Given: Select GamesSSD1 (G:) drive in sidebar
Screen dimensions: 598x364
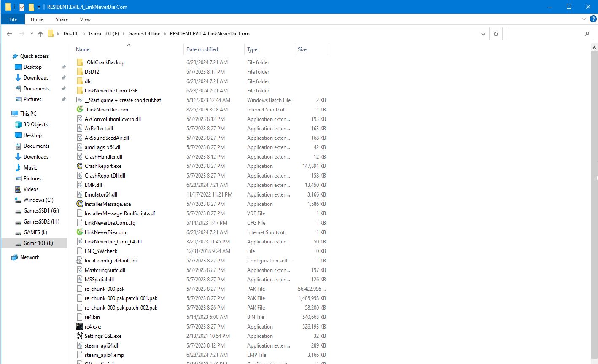Looking at the screenshot, I should pos(41,210).
